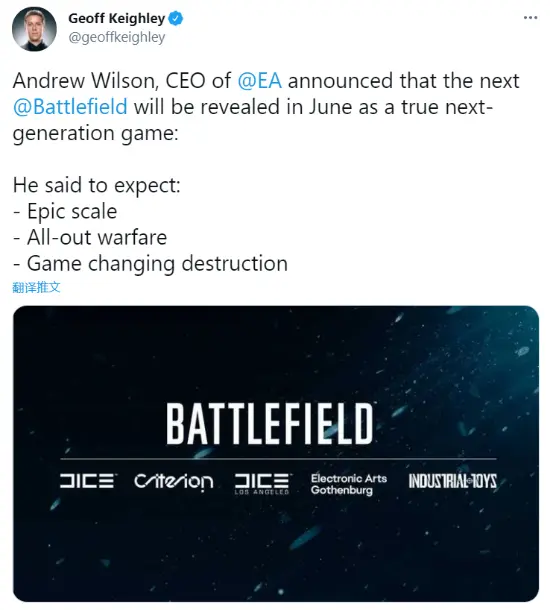Click the 'All-out warfare' bullet line
Viewport: 550px width, 610px height.
(x=90, y=237)
